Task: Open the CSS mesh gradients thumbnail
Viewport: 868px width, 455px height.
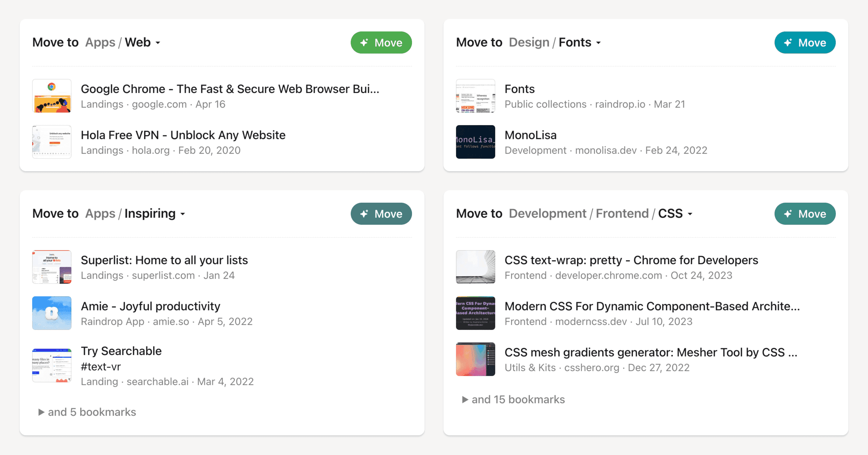Action: pos(476,359)
